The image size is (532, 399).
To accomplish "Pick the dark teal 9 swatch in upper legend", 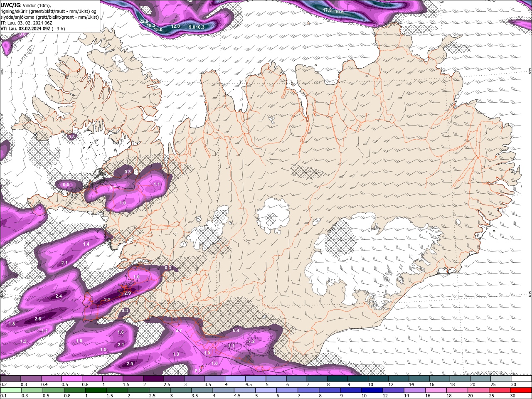I will [x=358, y=379].
